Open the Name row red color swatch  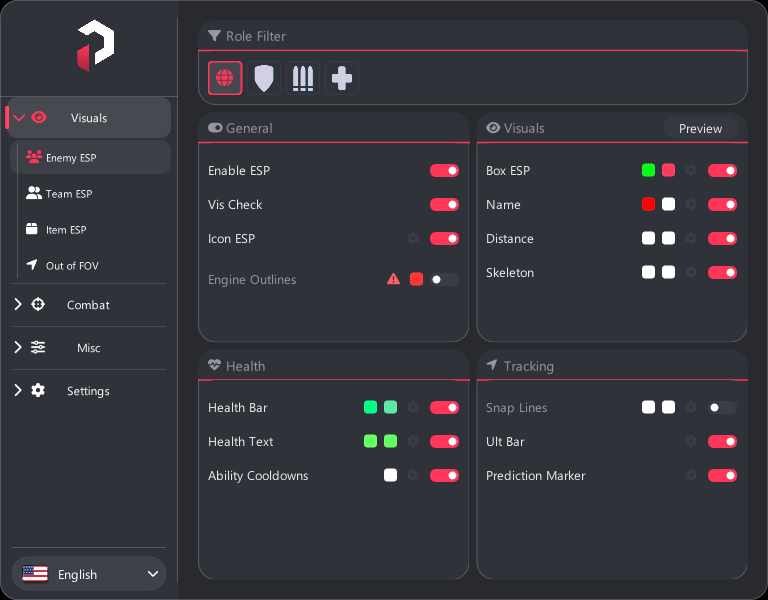[648, 204]
